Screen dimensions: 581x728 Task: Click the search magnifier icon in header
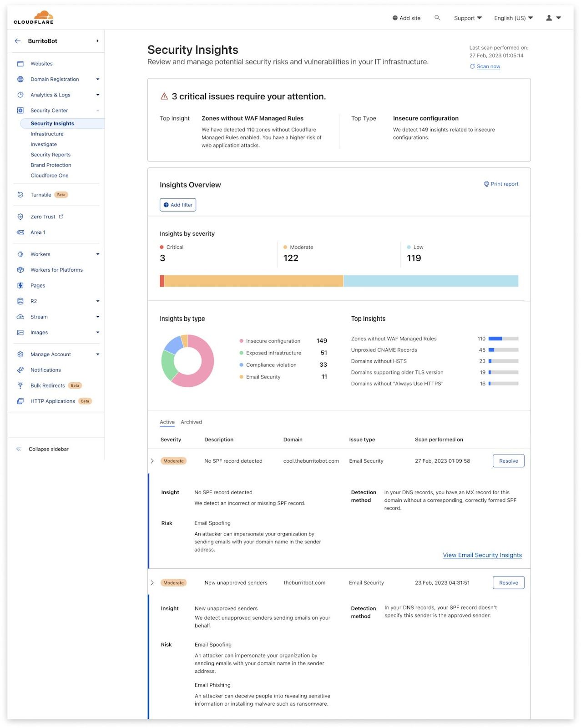(437, 18)
